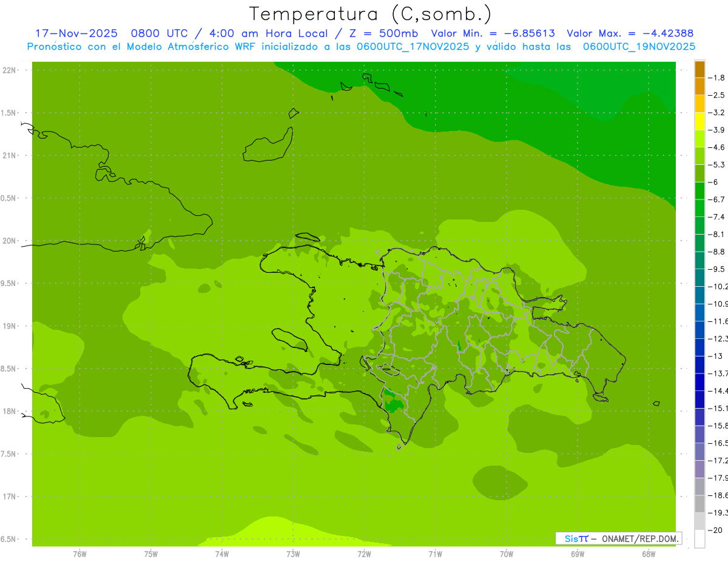Click the '-5.3' colorbar label
The height and width of the screenshot is (562, 728).
[x=718, y=164]
